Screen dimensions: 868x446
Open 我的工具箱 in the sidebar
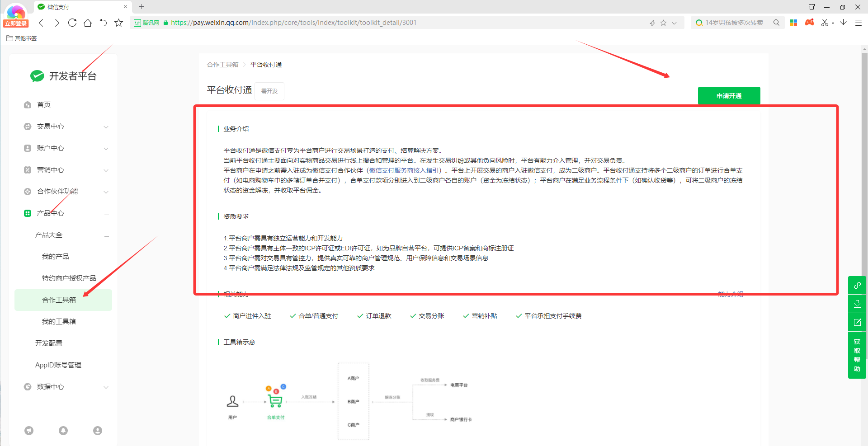coord(59,322)
